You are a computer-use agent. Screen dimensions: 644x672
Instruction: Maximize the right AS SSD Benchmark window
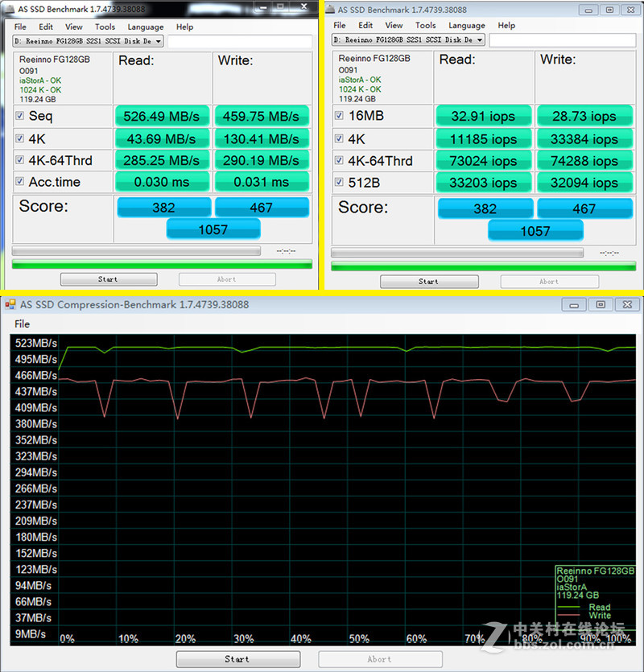609,10
